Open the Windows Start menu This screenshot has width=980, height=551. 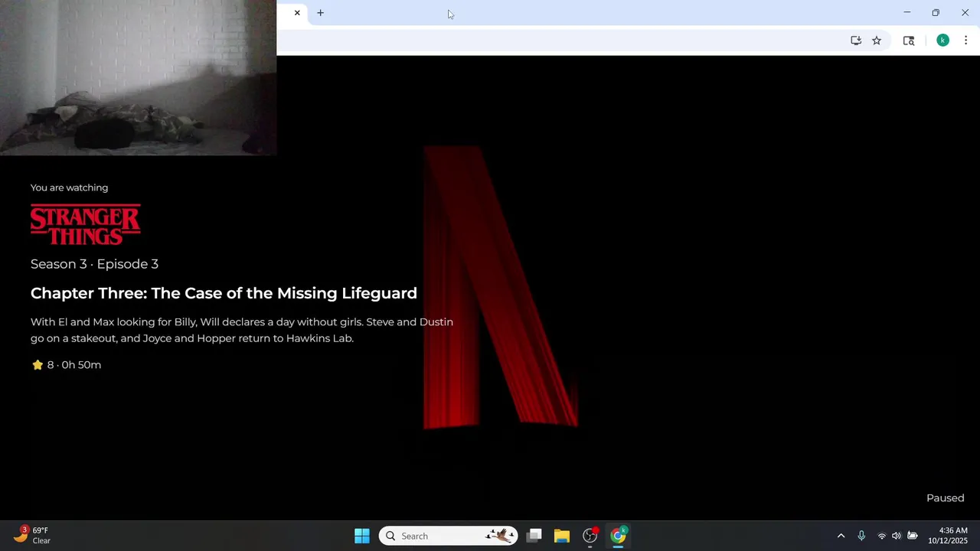[362, 536]
